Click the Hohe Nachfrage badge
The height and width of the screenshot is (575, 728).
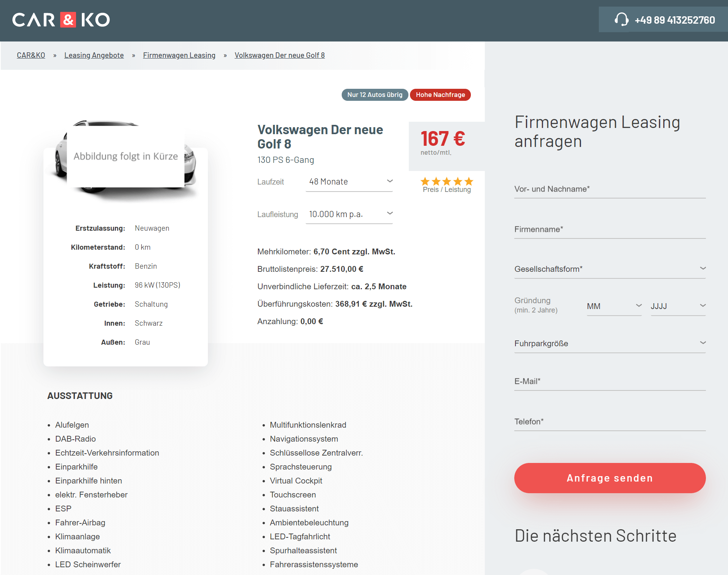click(x=440, y=95)
